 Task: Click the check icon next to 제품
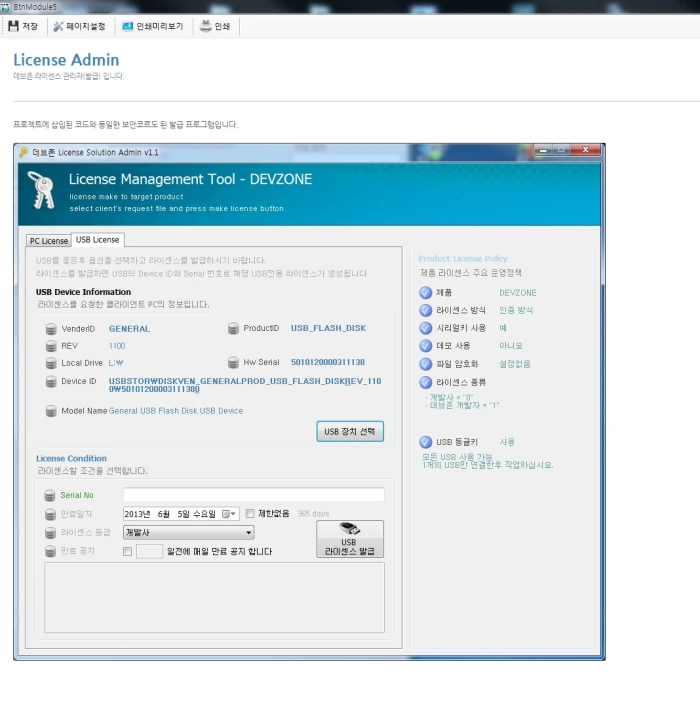426,293
